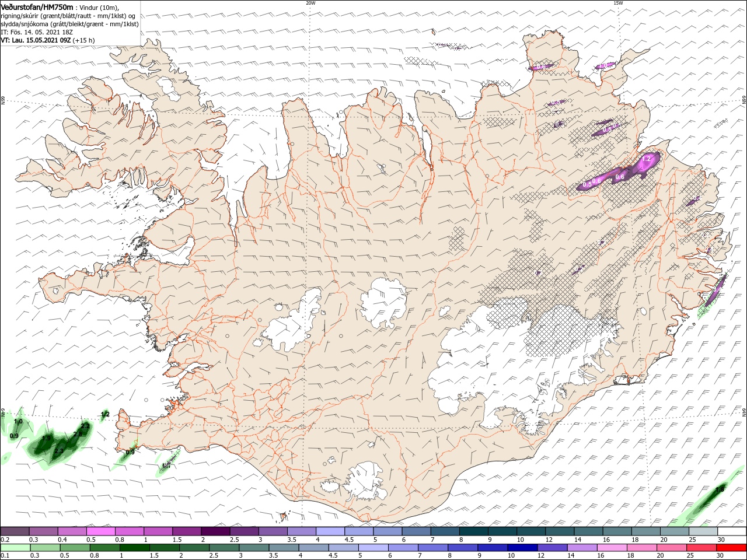Click the 'VT: Lau. 15.05.2021 09Z' valid time

click(x=36, y=40)
